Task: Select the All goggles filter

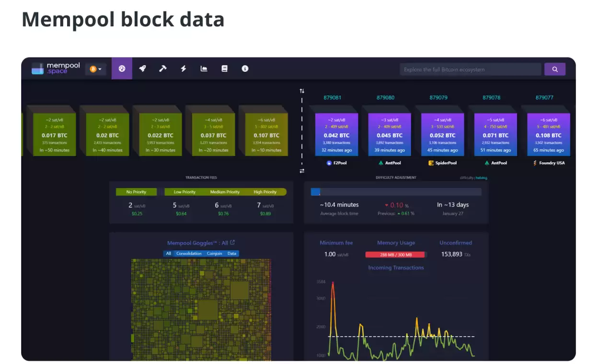Action: (168, 253)
